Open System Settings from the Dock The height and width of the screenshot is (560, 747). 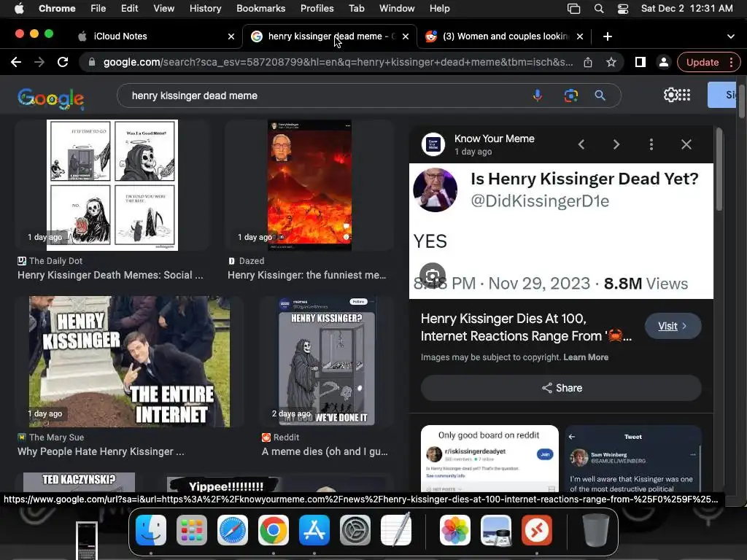coord(355,530)
